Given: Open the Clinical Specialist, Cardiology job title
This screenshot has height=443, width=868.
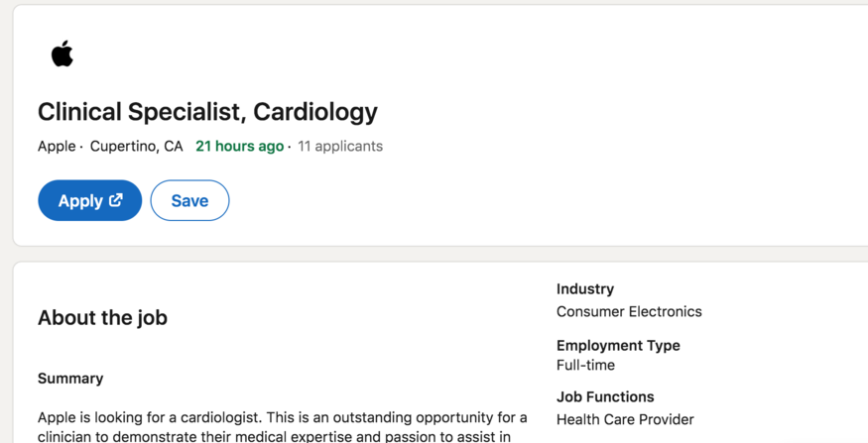Looking at the screenshot, I should click(x=207, y=112).
